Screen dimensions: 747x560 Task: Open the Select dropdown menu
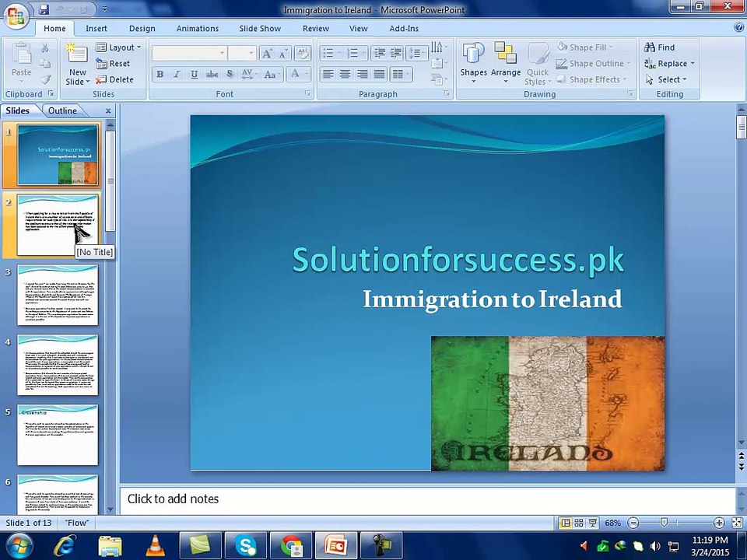click(667, 79)
